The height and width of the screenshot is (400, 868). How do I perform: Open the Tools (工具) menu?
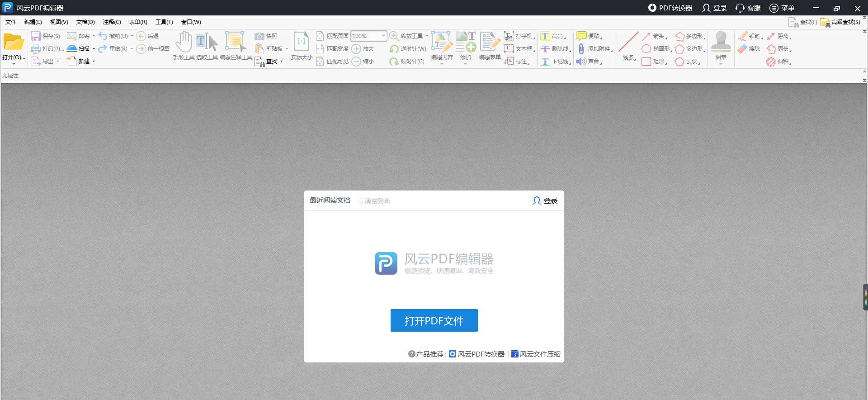coord(164,22)
